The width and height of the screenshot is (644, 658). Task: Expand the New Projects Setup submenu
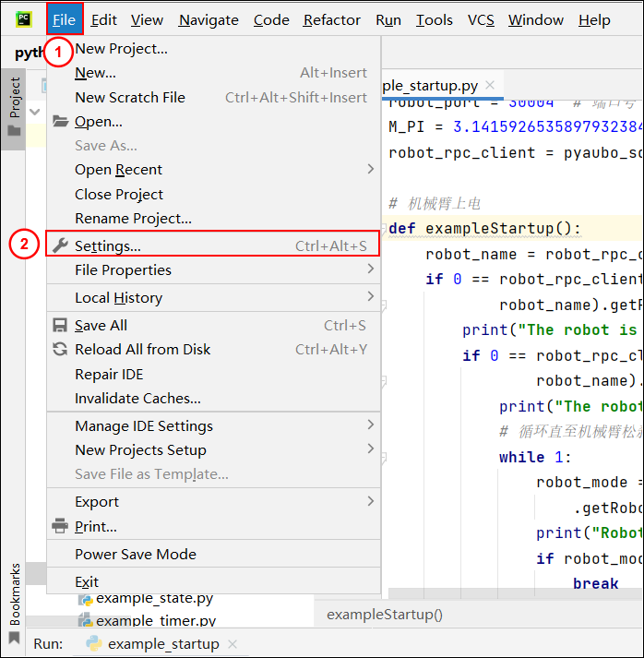point(213,449)
